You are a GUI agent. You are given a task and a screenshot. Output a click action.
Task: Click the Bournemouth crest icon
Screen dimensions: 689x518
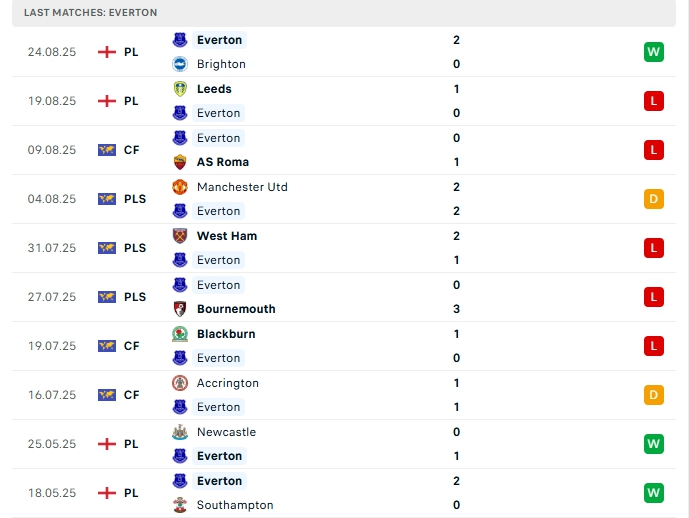180,309
